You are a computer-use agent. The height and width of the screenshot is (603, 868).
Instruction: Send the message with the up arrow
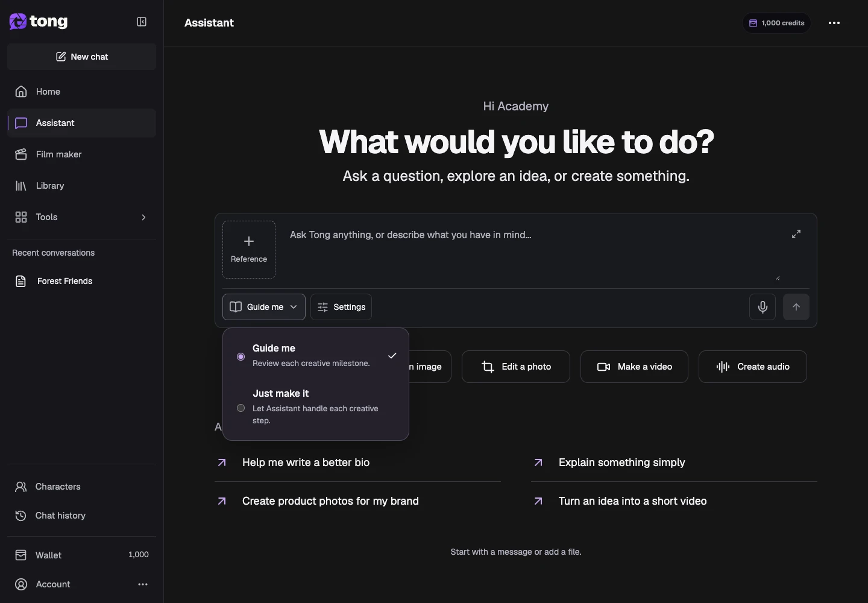click(796, 307)
